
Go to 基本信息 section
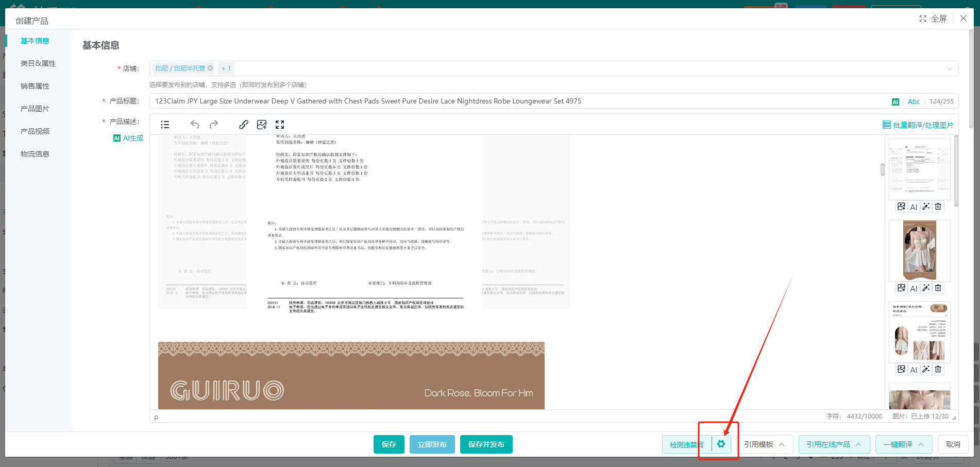(35, 41)
